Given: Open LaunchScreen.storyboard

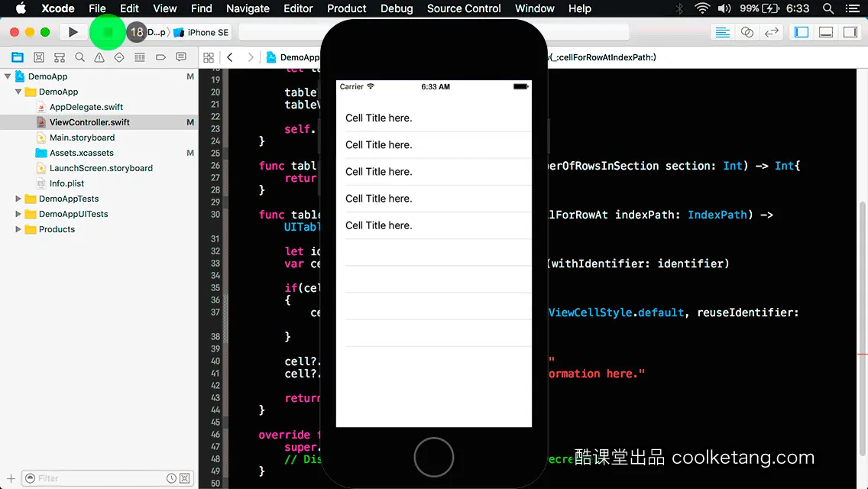Looking at the screenshot, I should point(101,168).
